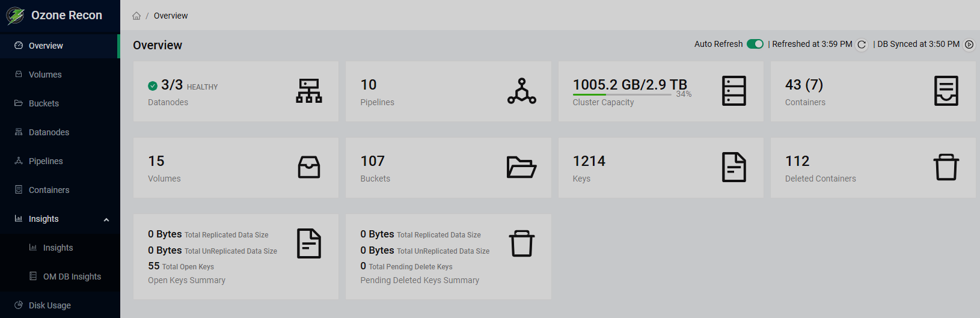The width and height of the screenshot is (980, 318).
Task: Toggle the Auto Refresh switch
Action: [x=755, y=44]
